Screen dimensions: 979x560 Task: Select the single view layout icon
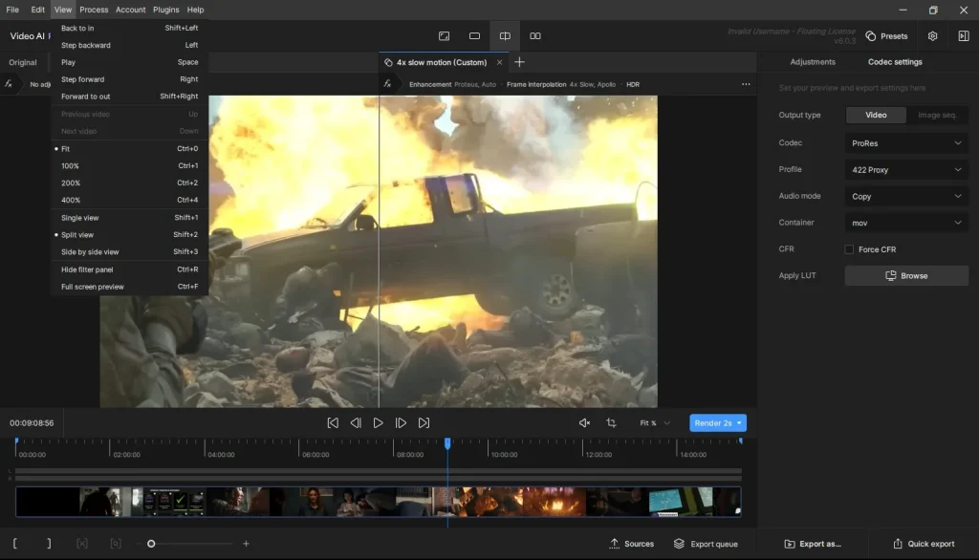coord(444,35)
